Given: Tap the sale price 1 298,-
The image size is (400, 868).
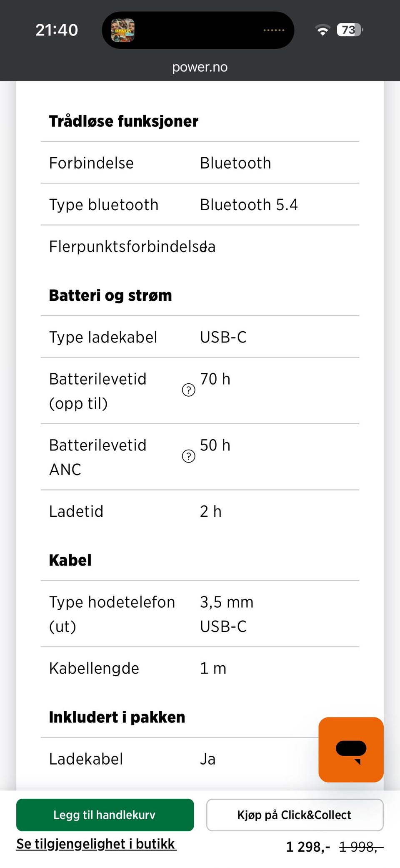Looking at the screenshot, I should coord(308,847).
